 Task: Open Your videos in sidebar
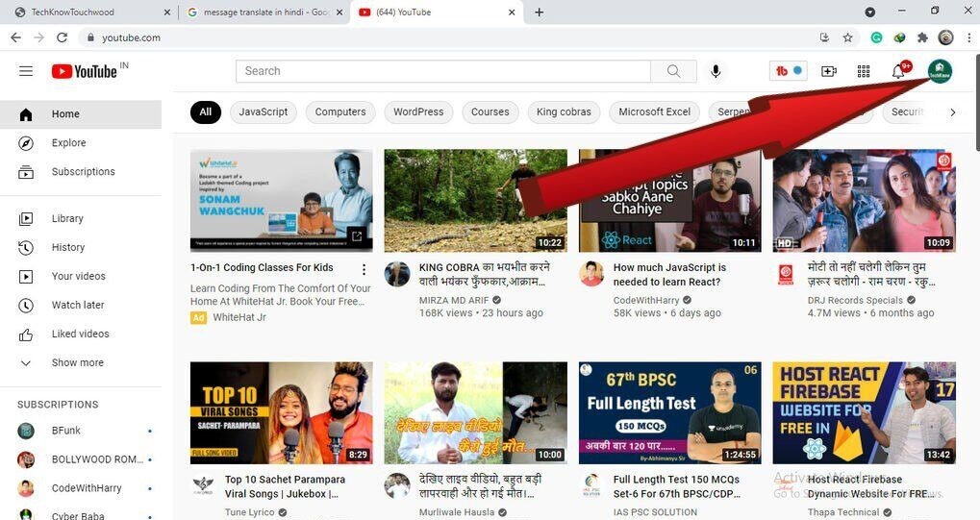[x=81, y=276]
